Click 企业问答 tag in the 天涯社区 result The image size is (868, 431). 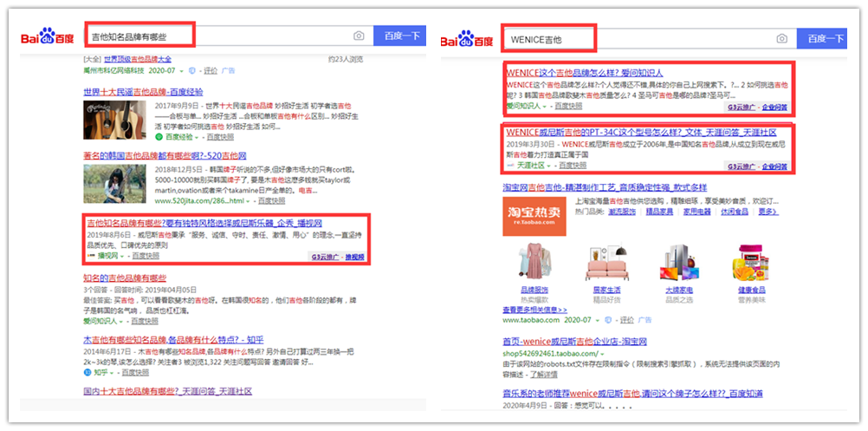pyautogui.click(x=774, y=167)
